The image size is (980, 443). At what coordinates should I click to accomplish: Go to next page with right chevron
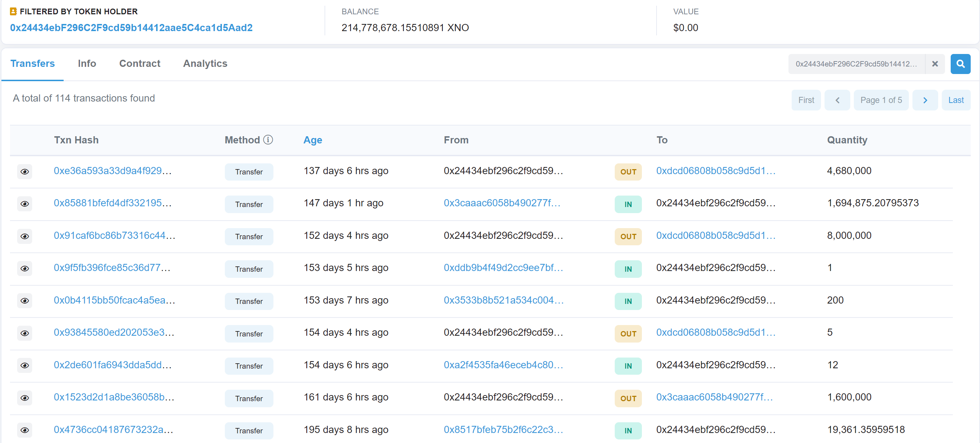925,100
